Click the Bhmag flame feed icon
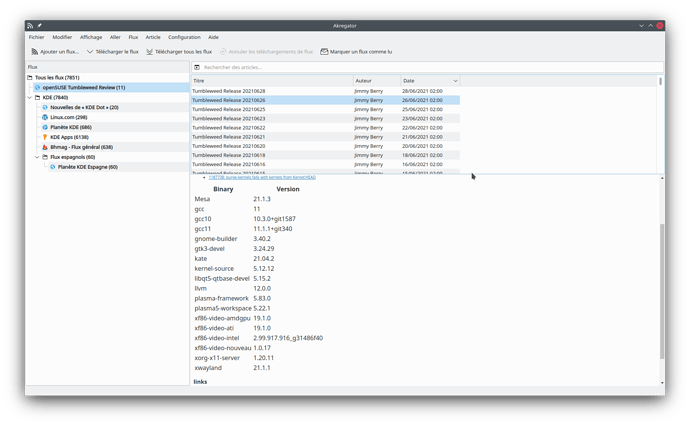This screenshot has height=424, width=690. 45,147
